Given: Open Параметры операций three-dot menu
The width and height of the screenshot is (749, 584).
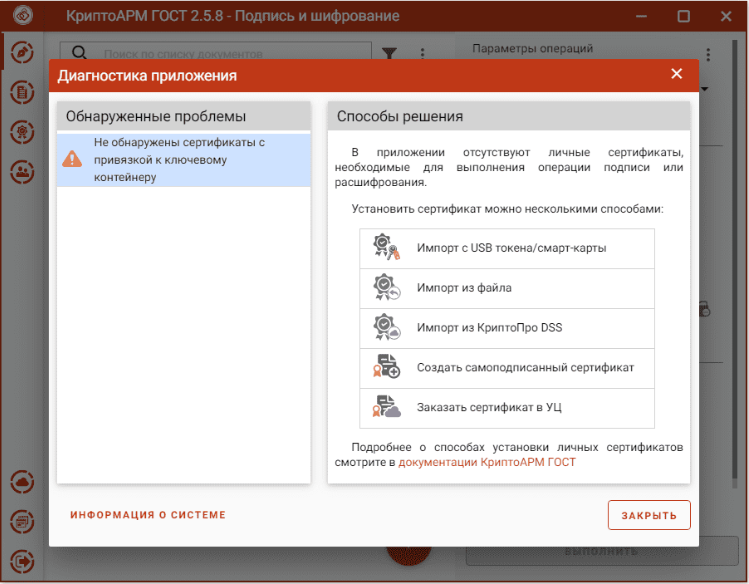Looking at the screenshot, I should click(708, 54).
